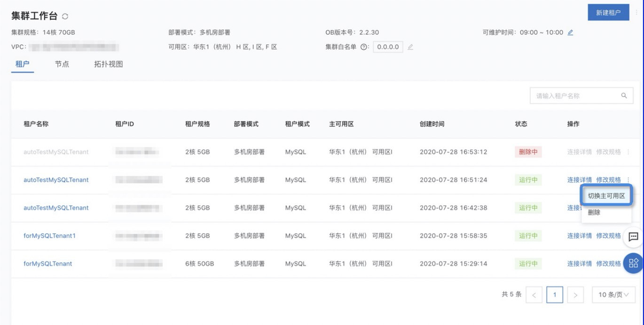Image resolution: width=644 pixels, height=325 pixels.
Task: Go to the next page arrow
Action: click(x=575, y=295)
